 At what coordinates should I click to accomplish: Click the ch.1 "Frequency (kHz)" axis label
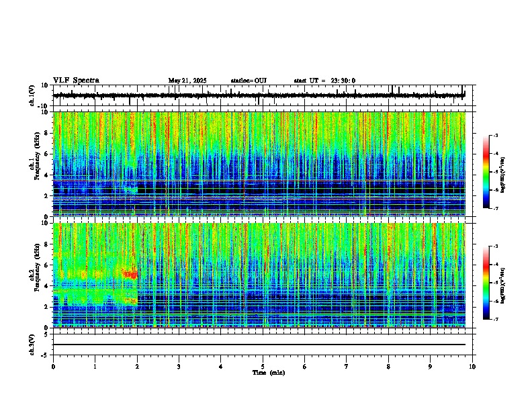tap(37, 156)
